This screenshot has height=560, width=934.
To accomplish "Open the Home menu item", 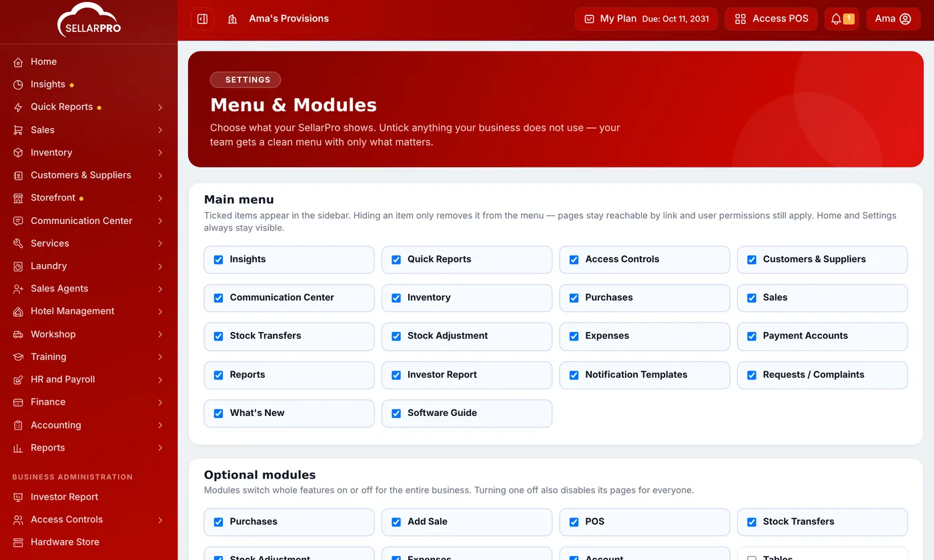I will 89,62.
